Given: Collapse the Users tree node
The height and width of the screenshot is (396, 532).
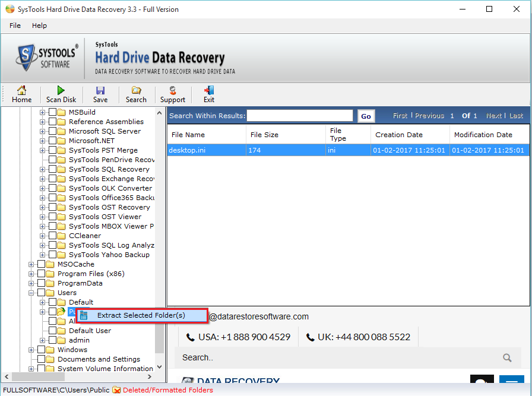Looking at the screenshot, I should (31, 293).
